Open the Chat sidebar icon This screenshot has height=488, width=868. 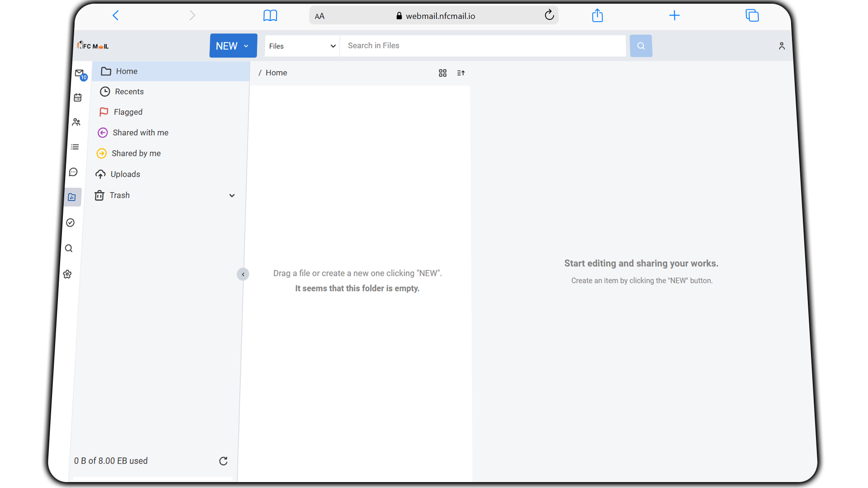click(x=73, y=172)
